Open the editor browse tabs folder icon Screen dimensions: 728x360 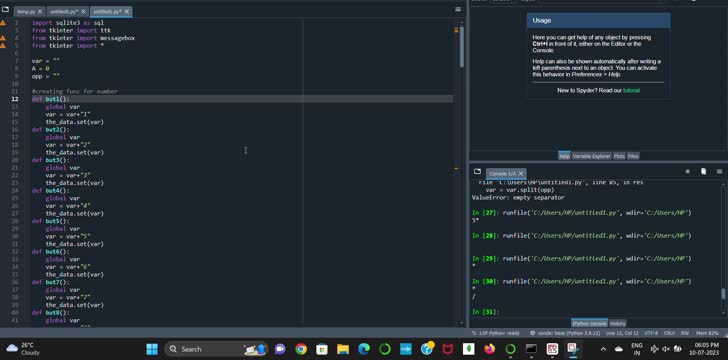tap(5, 9)
